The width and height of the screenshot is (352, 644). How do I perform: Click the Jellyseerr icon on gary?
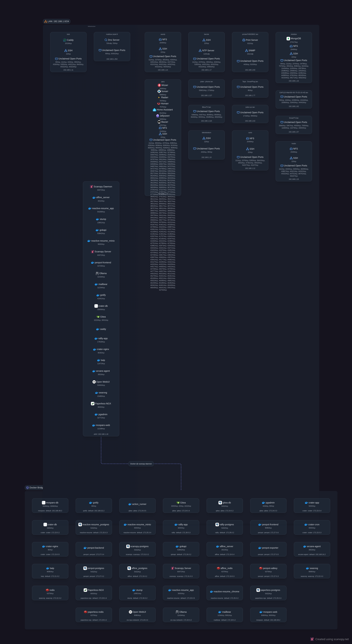pyautogui.click(x=157, y=116)
